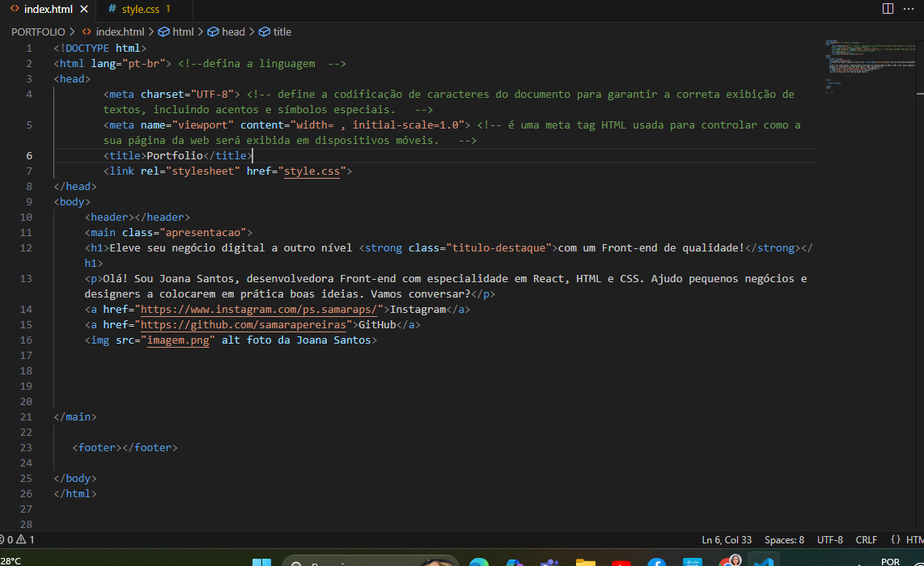Click the opening <body> tag

72,202
